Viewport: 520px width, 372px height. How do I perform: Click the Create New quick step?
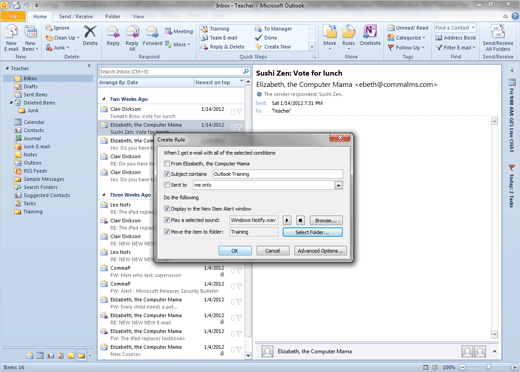tap(273, 47)
